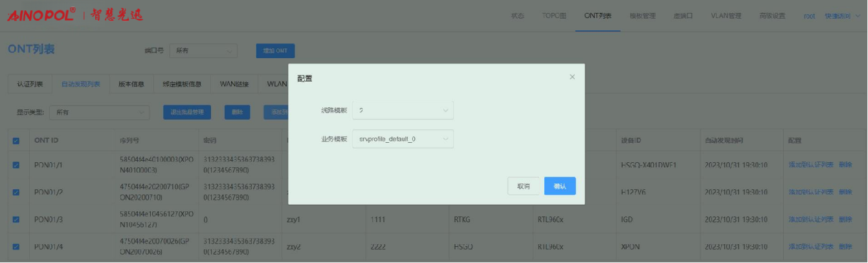
Task: Switch to the TOPO图 menu item
Action: (x=554, y=16)
